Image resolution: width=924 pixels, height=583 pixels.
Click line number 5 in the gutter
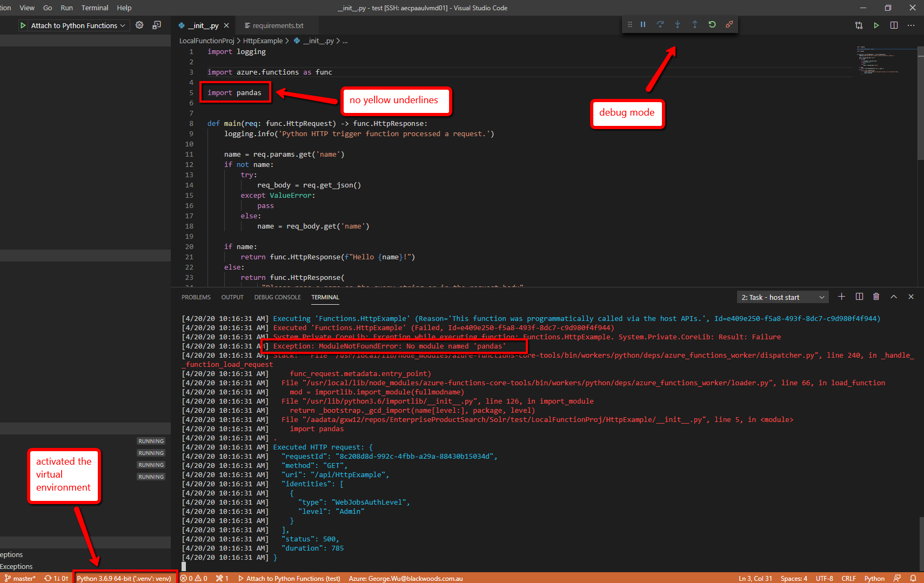(x=191, y=92)
